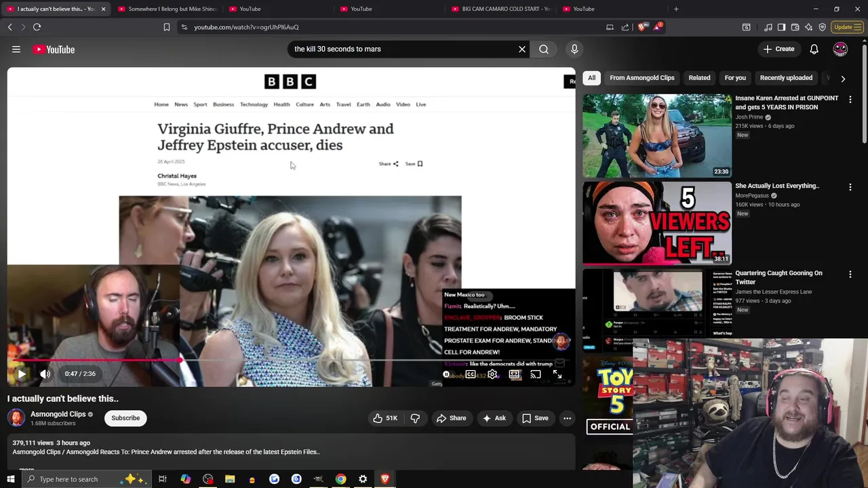Open File Explorer from the taskbar
The image size is (868, 488).
tap(230, 479)
